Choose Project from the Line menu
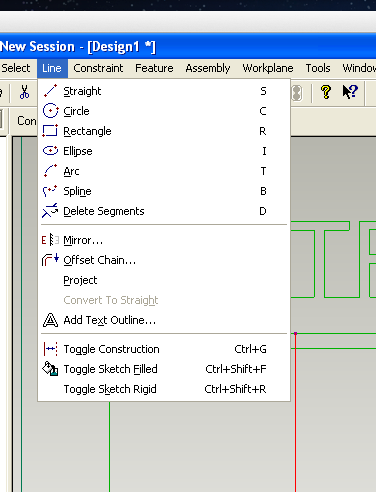The height and width of the screenshot is (492, 376). pyautogui.click(x=164, y=280)
